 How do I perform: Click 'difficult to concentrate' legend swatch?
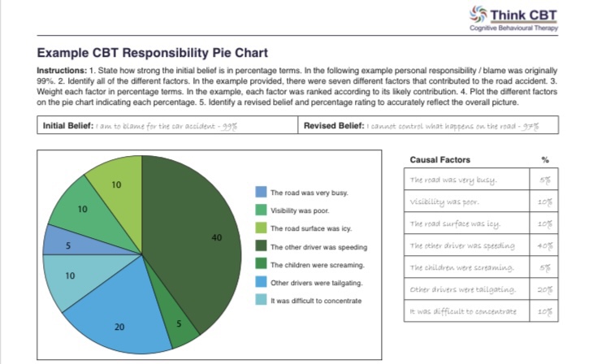[261, 300]
